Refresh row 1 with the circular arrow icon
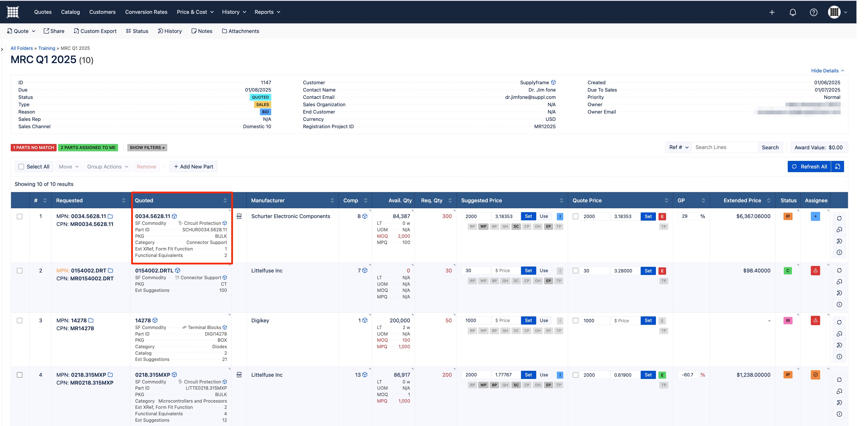 (839, 218)
